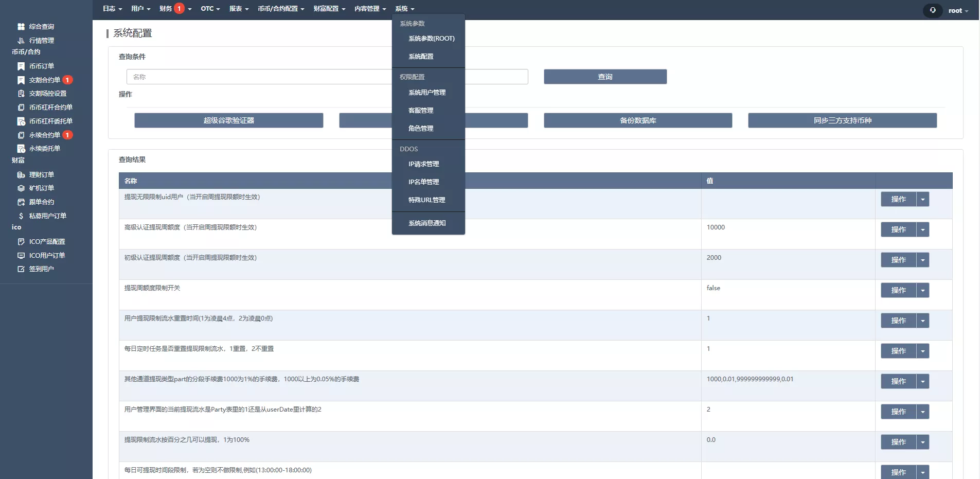Open the 理财订单 page
Screen dimensions: 980x479
click(41, 174)
